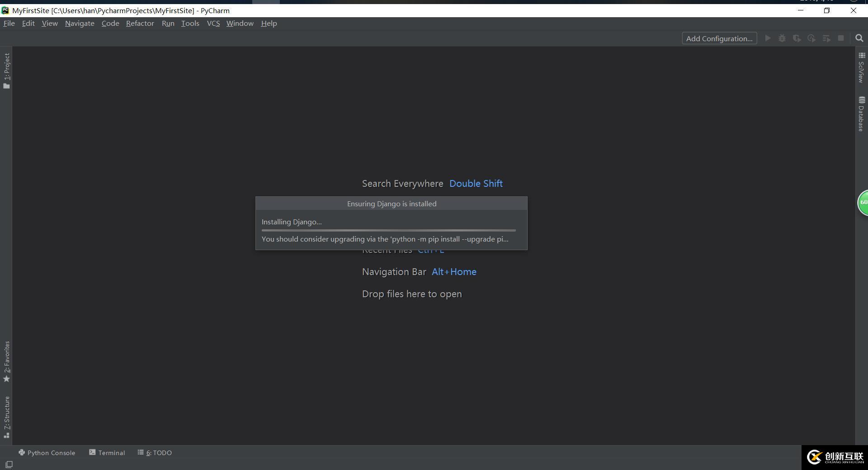Screen dimensions: 868x470
Task: Click the Search Everywhere magnifier icon
Action: click(x=859, y=38)
